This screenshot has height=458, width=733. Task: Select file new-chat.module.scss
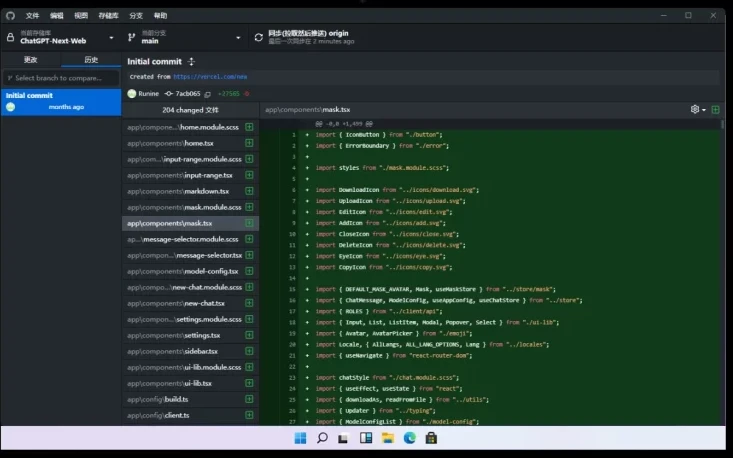point(190,287)
